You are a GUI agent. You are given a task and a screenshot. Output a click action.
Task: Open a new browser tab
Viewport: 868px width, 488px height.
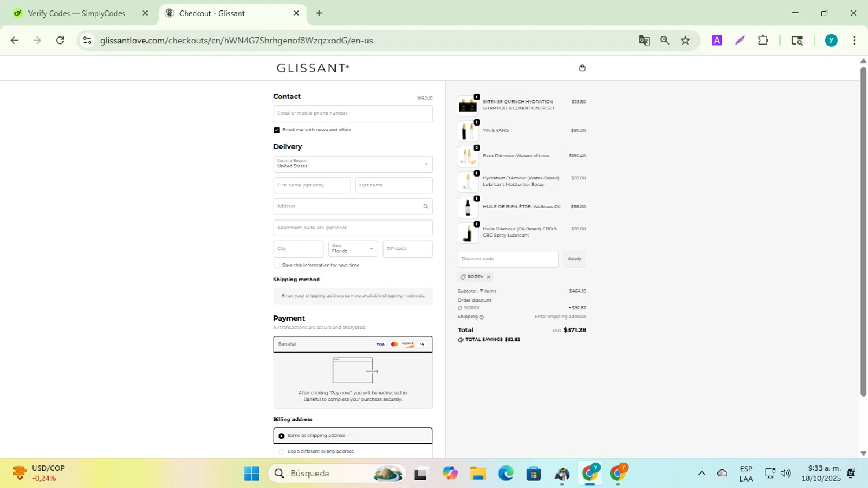tap(319, 13)
